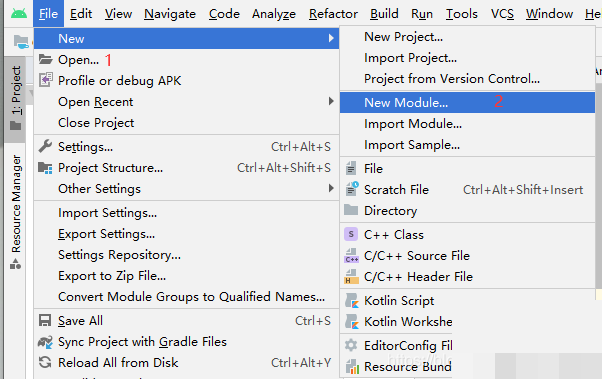This screenshot has width=602, height=379.
Task: Select Import Sample...
Action: [467, 145]
